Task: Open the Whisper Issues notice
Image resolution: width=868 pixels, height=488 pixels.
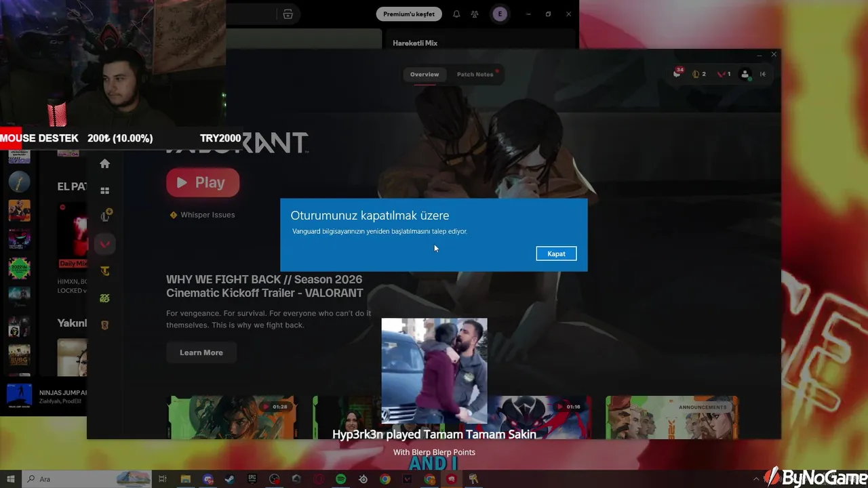Action: point(202,215)
